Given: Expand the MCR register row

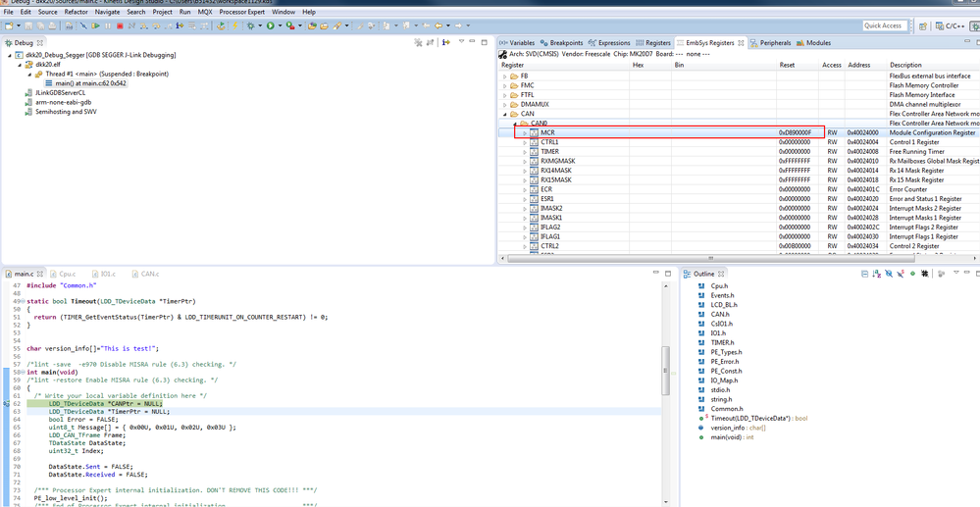Looking at the screenshot, I should [x=525, y=132].
